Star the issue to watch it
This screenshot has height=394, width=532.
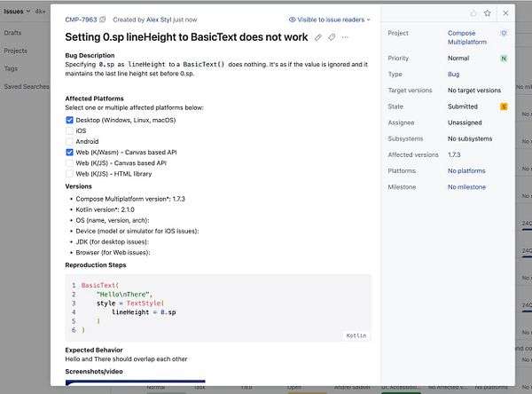488,13
